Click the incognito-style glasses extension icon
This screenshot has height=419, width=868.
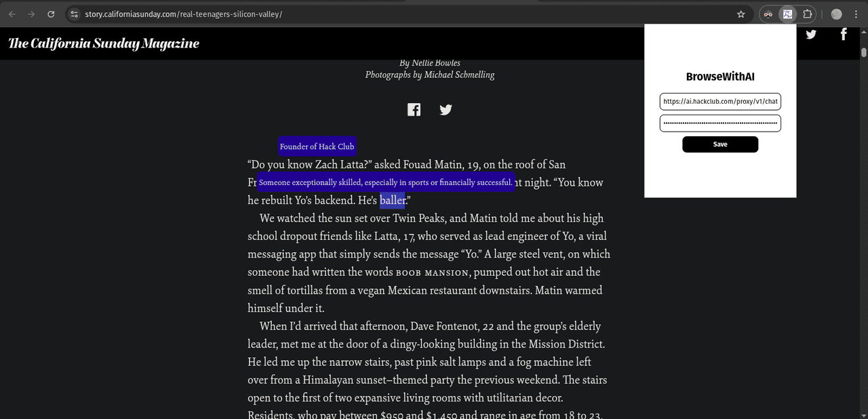coord(768,14)
